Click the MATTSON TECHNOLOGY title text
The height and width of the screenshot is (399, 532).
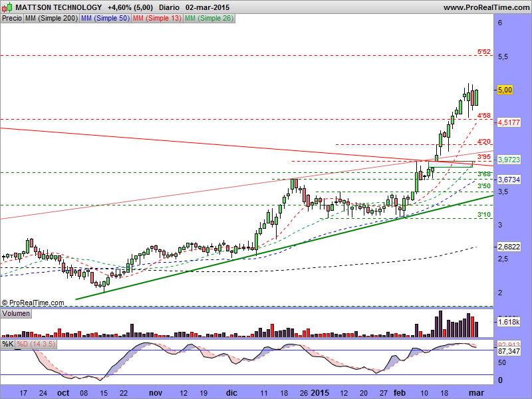59,7
